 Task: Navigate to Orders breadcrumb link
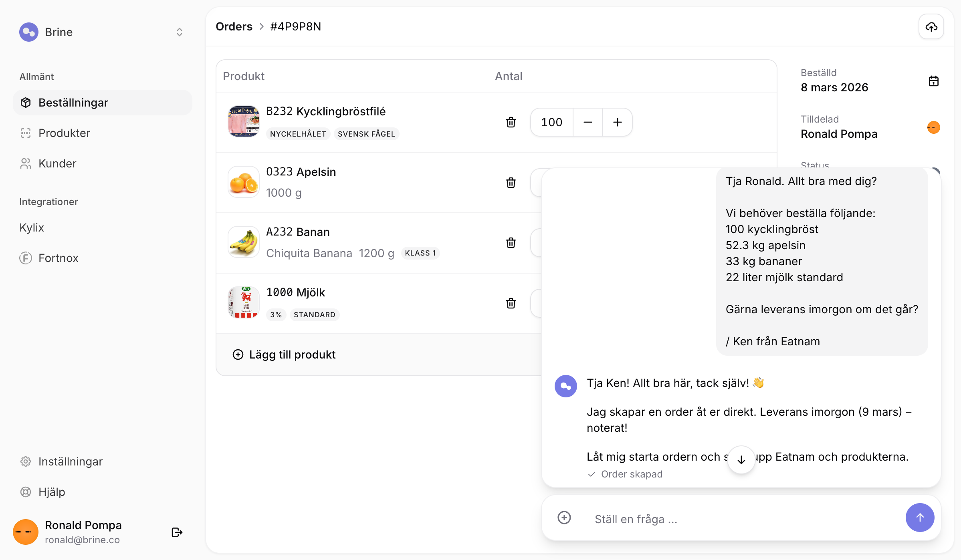(234, 26)
